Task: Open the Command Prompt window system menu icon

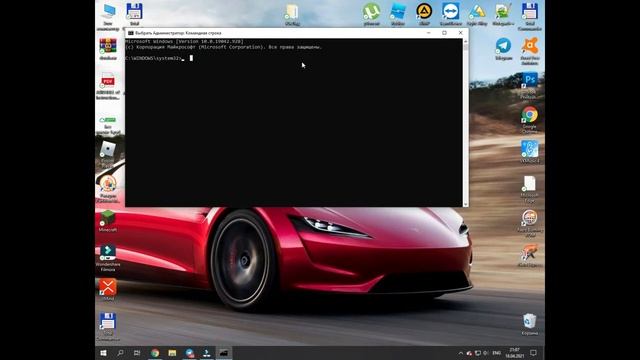Action: 131,33
